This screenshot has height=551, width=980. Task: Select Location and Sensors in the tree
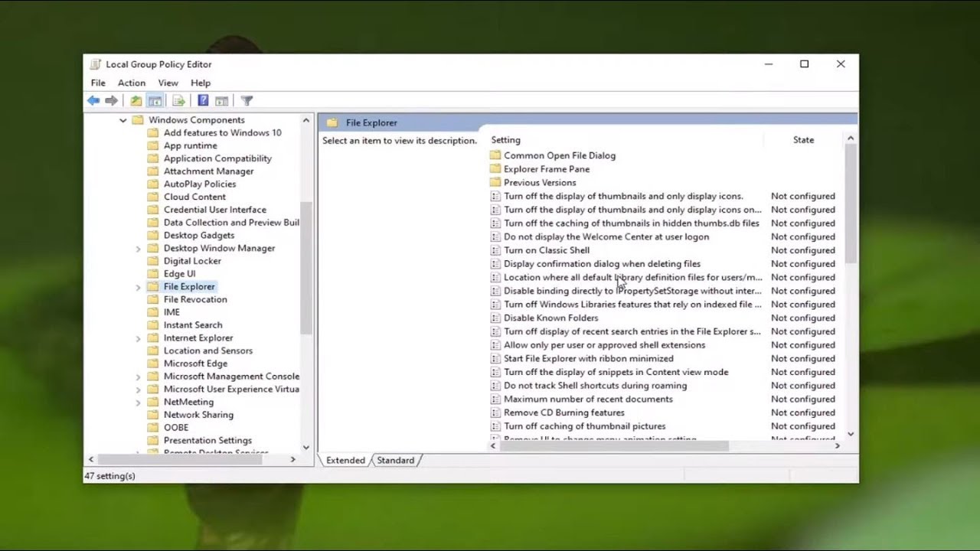point(208,350)
